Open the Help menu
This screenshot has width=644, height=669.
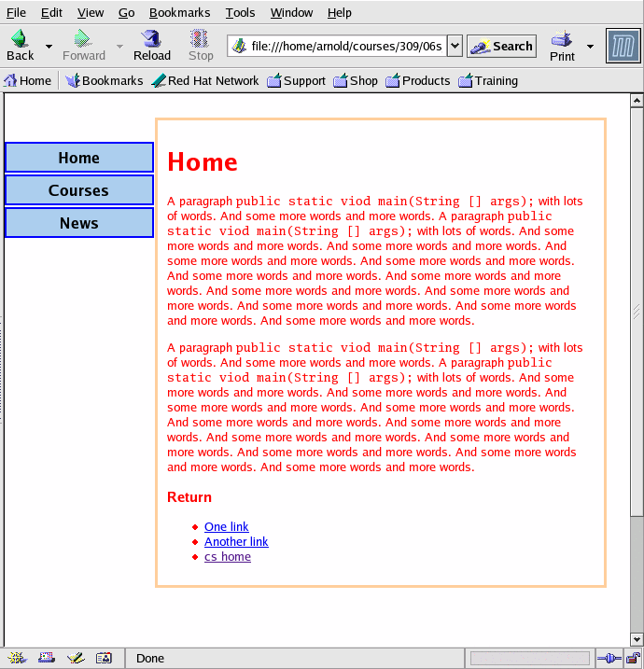click(340, 13)
